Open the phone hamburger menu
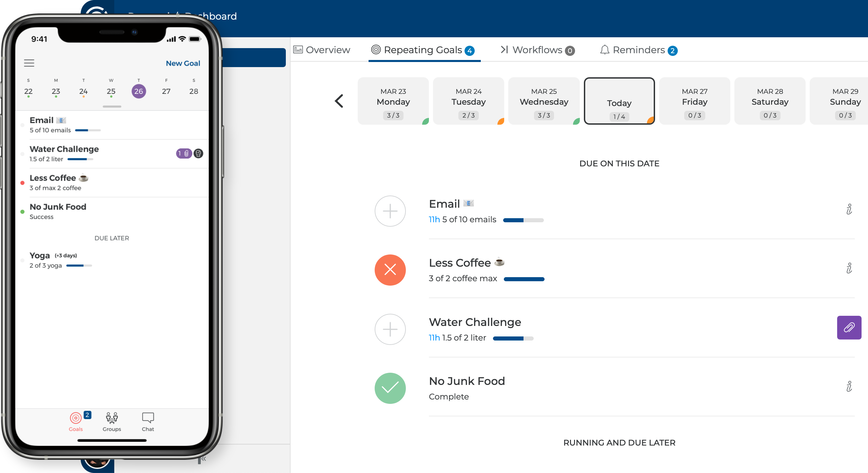The image size is (868, 473). point(29,63)
